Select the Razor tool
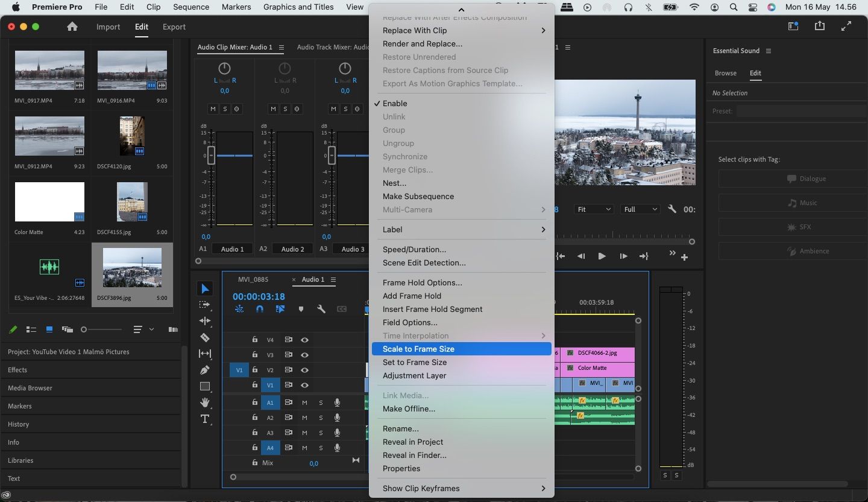868x502 pixels. point(205,337)
